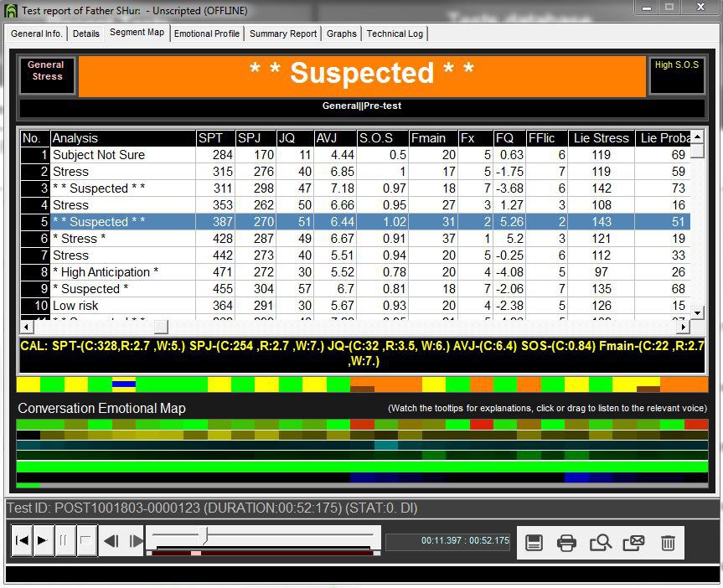Click the General||Pre-test label bar
The width and height of the screenshot is (723, 588).
click(362, 106)
